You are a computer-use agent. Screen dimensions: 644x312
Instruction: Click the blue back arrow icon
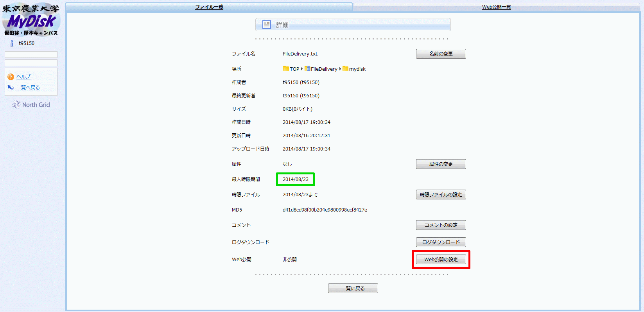11,88
